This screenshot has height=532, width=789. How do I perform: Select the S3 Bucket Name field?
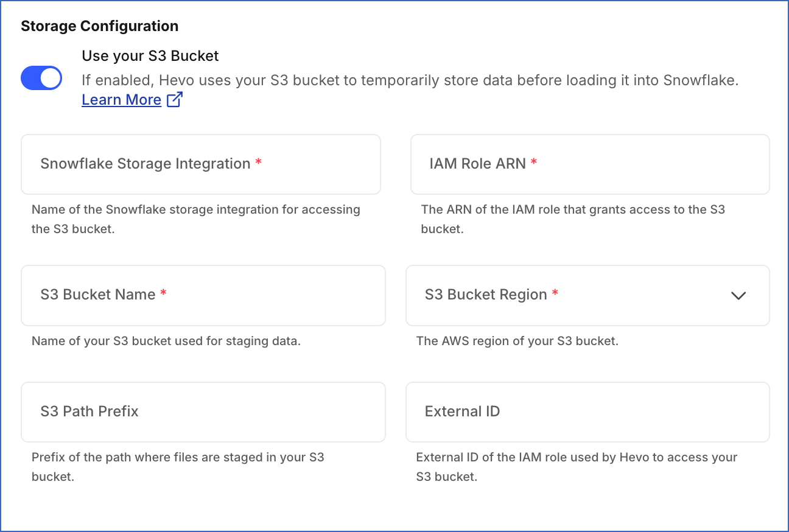203,295
